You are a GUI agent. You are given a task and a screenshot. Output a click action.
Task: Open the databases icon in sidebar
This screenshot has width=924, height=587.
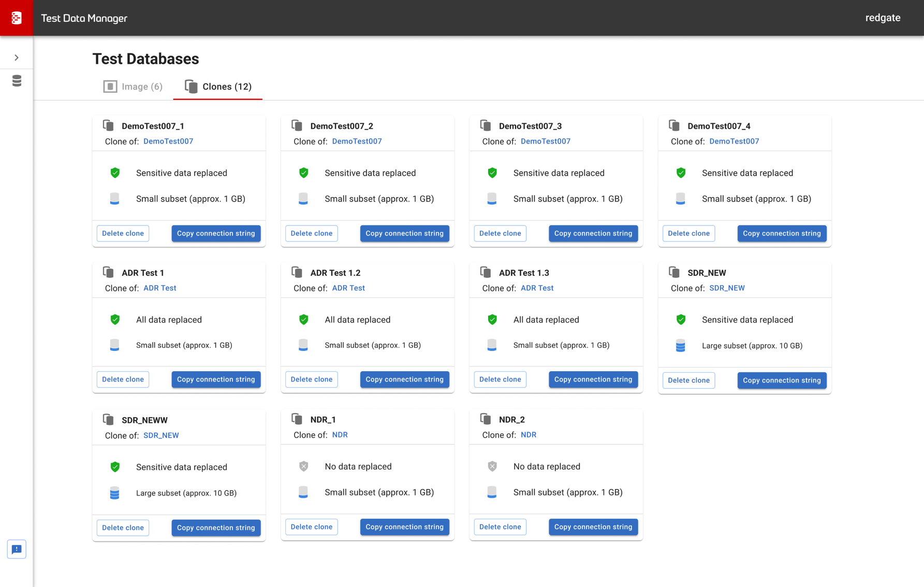click(17, 81)
